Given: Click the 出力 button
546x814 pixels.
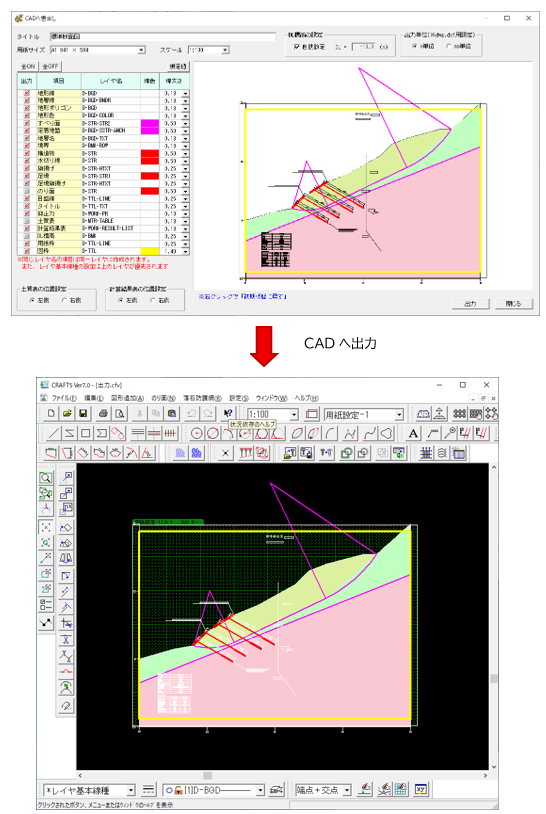Looking at the screenshot, I should point(470,304).
